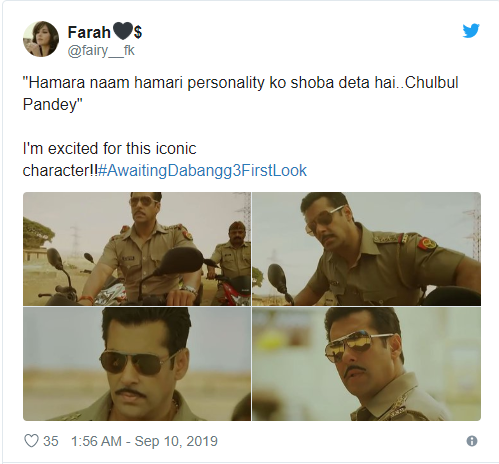The height and width of the screenshot is (464, 499).
Task: Click the second officer in top-left photo
Action: [230, 253]
